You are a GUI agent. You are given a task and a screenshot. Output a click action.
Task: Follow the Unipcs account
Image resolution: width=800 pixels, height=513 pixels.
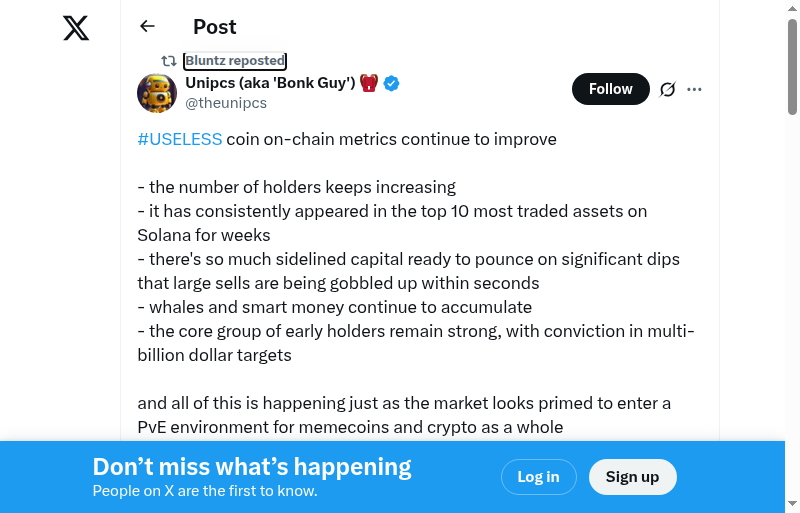point(610,89)
